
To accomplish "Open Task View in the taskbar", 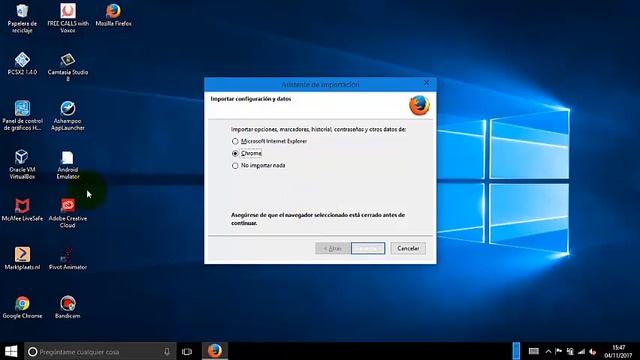I will pos(187,351).
